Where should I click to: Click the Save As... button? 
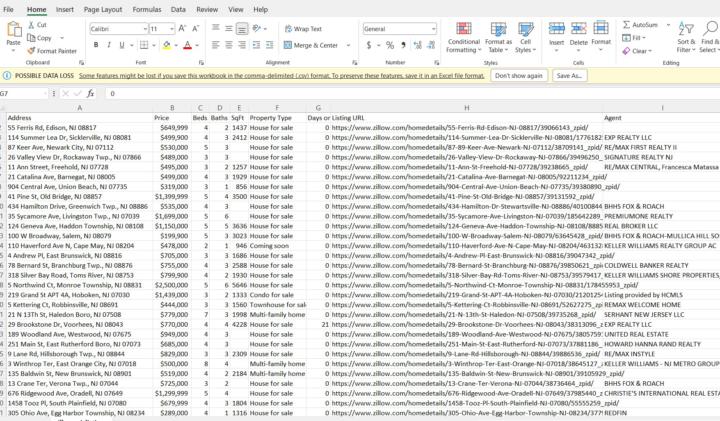click(569, 76)
